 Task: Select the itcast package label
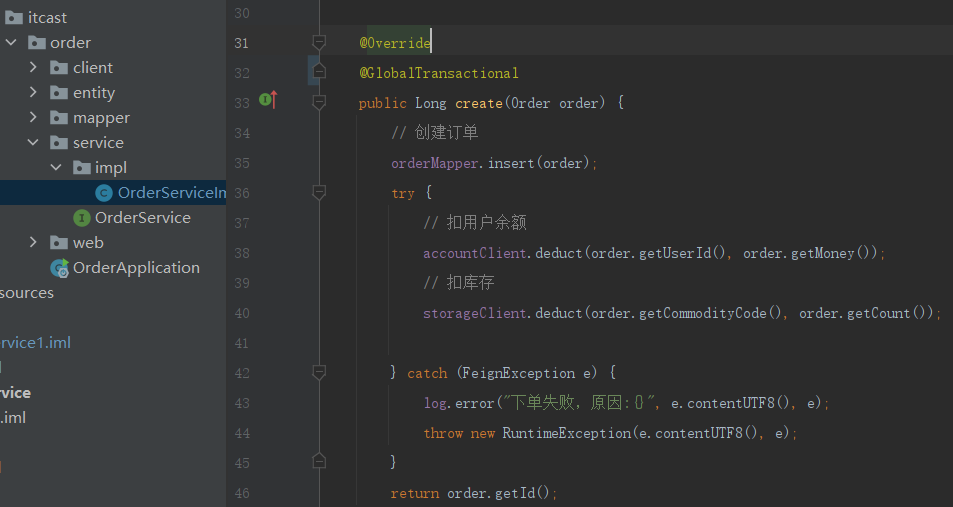(x=47, y=18)
